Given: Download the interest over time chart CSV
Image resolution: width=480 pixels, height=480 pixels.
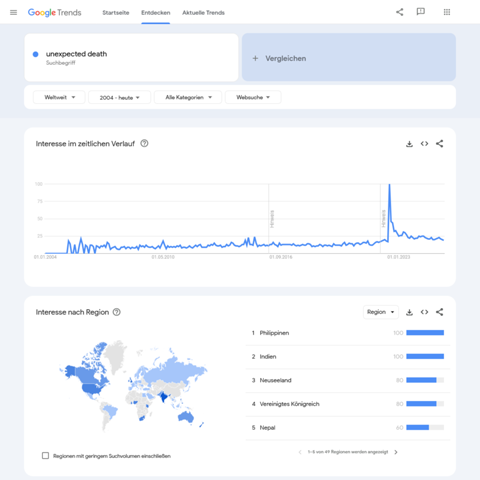Looking at the screenshot, I should coord(409,144).
